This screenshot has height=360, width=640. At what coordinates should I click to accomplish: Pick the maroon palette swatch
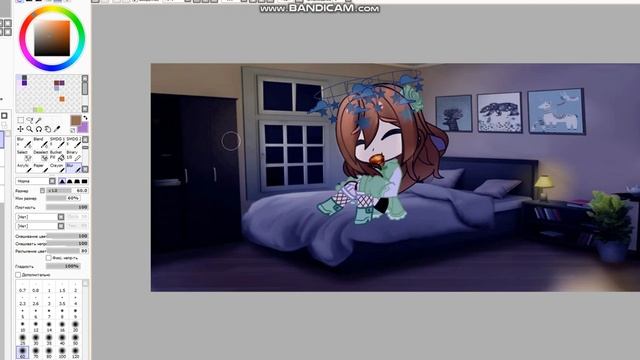(x=57, y=83)
